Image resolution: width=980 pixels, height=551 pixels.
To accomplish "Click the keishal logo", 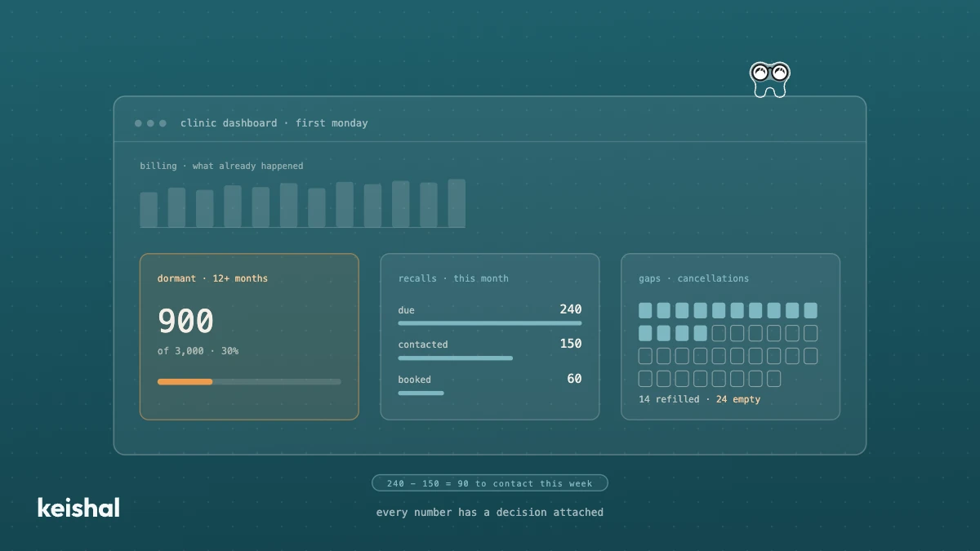I will [x=78, y=507].
